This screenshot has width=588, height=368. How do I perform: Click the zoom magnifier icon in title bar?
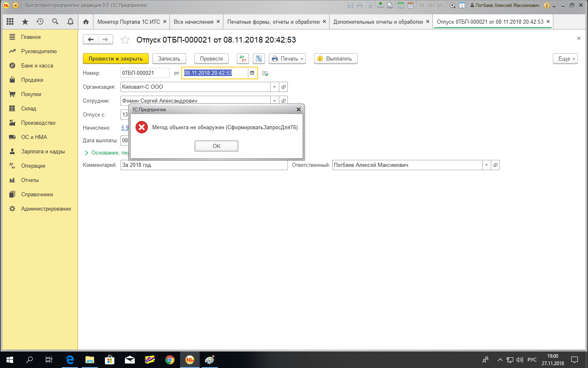pos(452,5)
